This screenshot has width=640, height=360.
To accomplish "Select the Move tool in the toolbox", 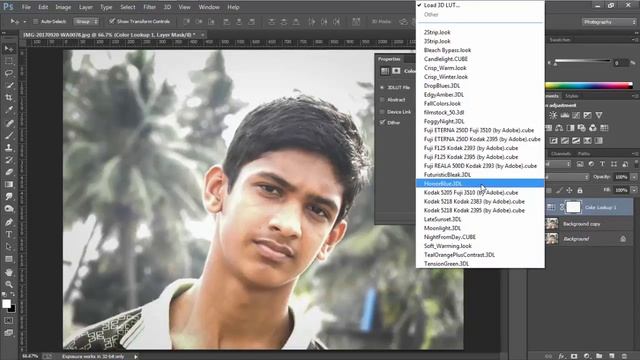I will point(9,49).
